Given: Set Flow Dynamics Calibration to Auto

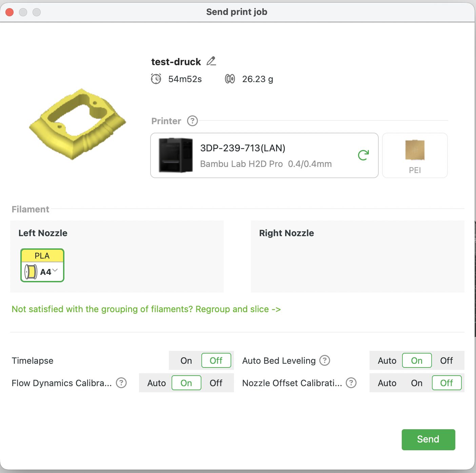Looking at the screenshot, I should click(x=156, y=383).
